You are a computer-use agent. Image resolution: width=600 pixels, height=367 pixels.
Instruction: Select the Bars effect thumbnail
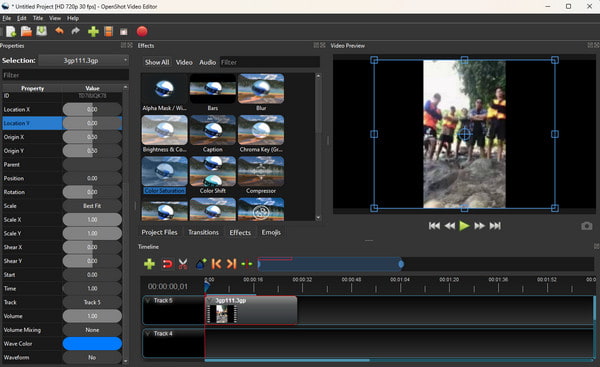pyautogui.click(x=213, y=89)
